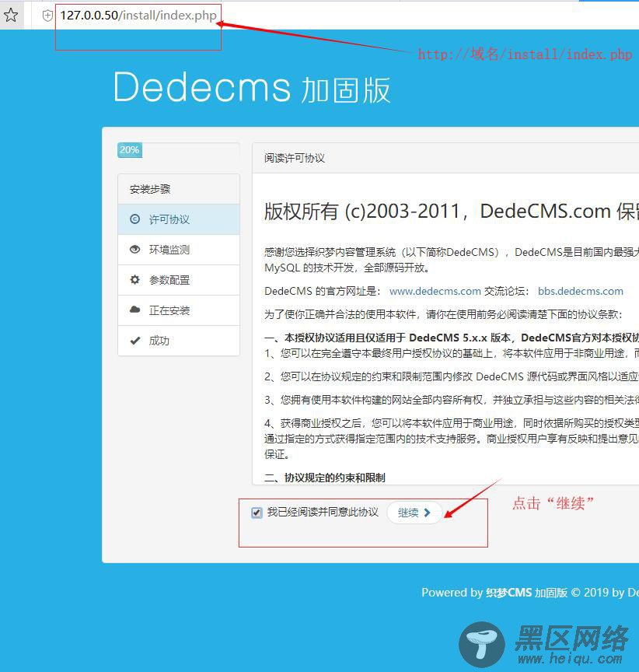Click the 我已经阅读并同意此协议 label text
639x672 pixels.
(323, 512)
